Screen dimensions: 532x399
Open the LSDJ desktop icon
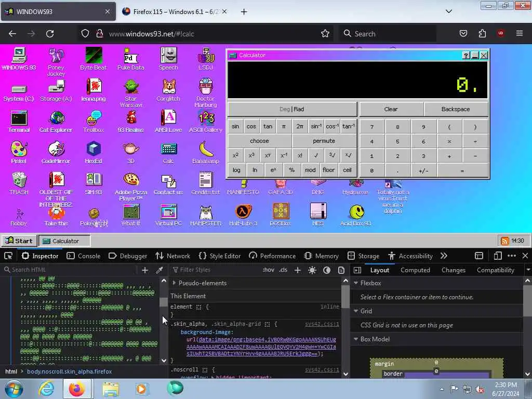point(206,59)
